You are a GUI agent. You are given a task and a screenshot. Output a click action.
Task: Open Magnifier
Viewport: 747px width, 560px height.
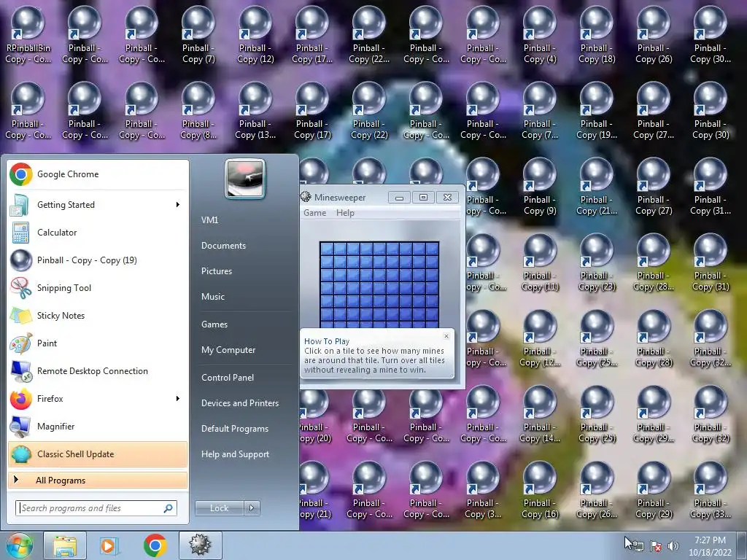pos(98,426)
